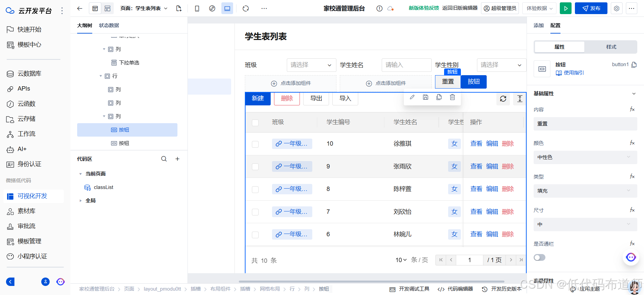Open the 班级 filter dropdown
Viewport: 644px width, 295px height.
311,65
